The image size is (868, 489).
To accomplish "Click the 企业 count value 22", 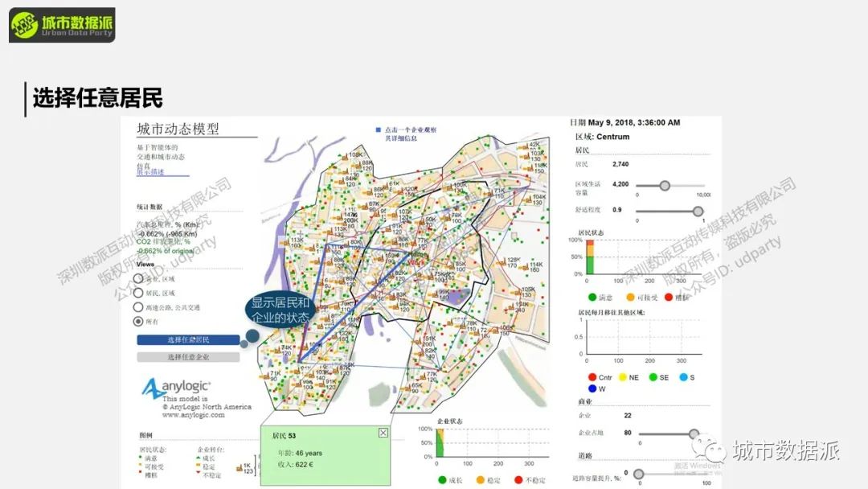I will click(628, 415).
